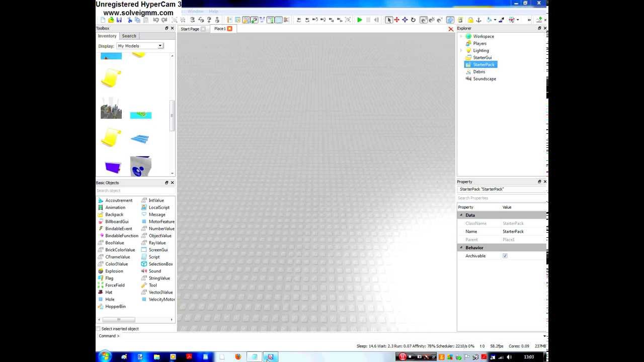Click the Publish upload icon
The height and width of the screenshot is (362, 644).
point(539,20)
